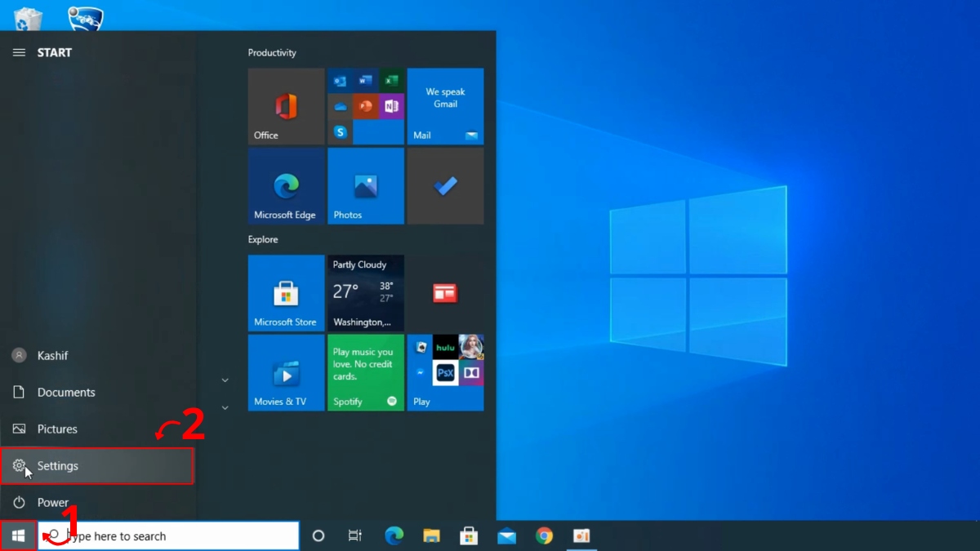Image resolution: width=980 pixels, height=551 pixels.
Task: Click the Windows Start button
Action: pos(18,535)
